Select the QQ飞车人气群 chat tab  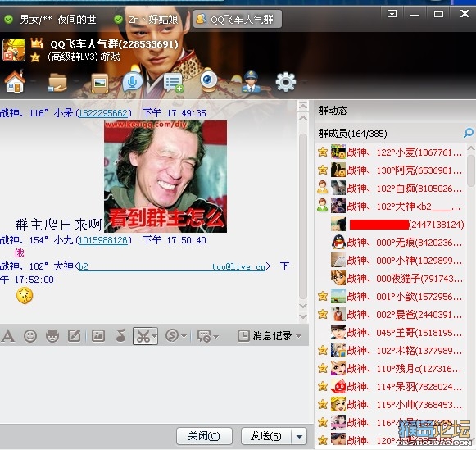pos(238,20)
